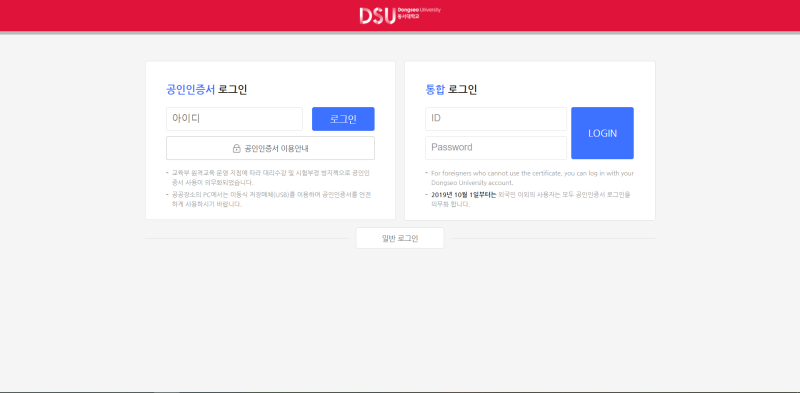Focus the Password input field

point(496,148)
